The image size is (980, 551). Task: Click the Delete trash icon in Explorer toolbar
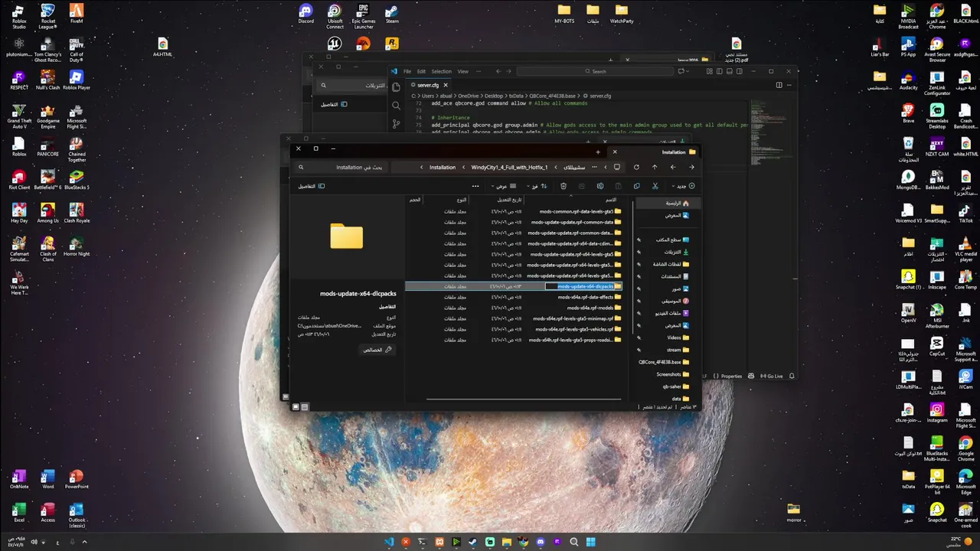point(563,186)
